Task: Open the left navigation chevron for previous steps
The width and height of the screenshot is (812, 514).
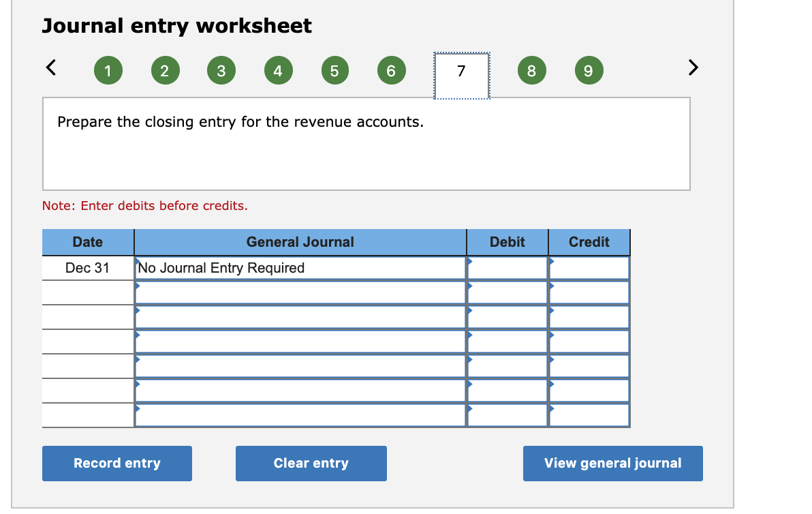Action: pos(49,67)
